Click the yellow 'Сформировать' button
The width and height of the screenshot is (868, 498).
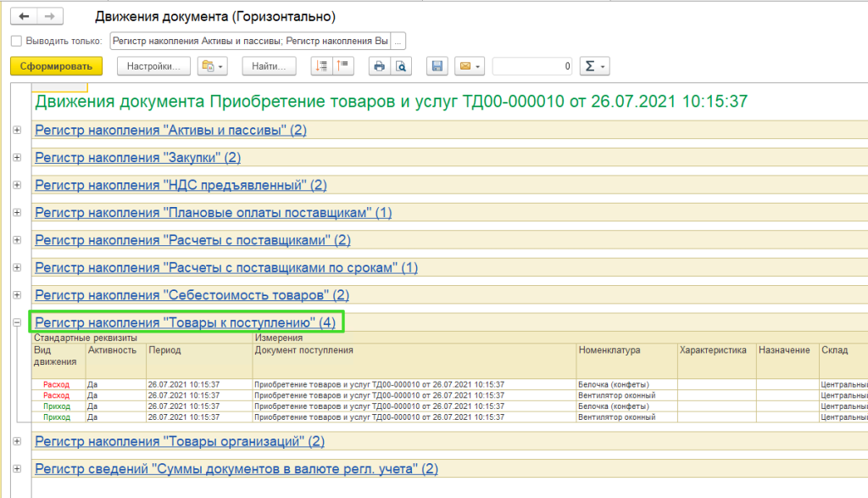[x=56, y=65]
